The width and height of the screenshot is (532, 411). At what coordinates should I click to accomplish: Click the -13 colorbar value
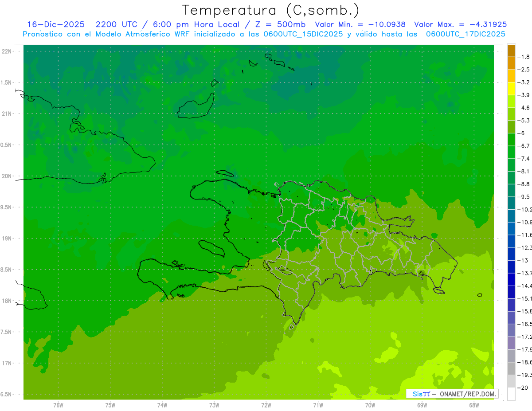click(523, 260)
